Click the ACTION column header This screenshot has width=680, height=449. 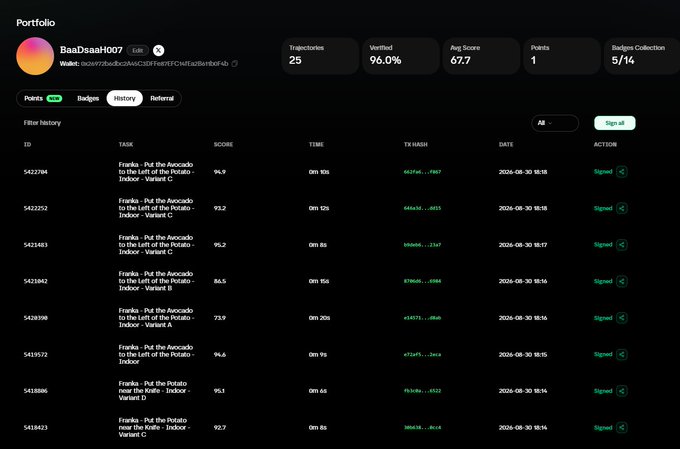coord(605,144)
